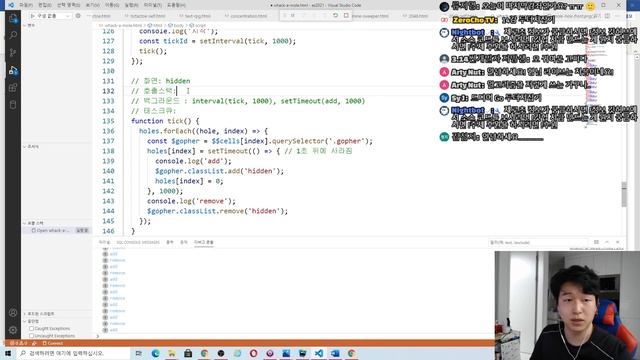Viewport: 640px width, 360px height.
Task: Click the debug console prompt input line
Action: (294, 336)
